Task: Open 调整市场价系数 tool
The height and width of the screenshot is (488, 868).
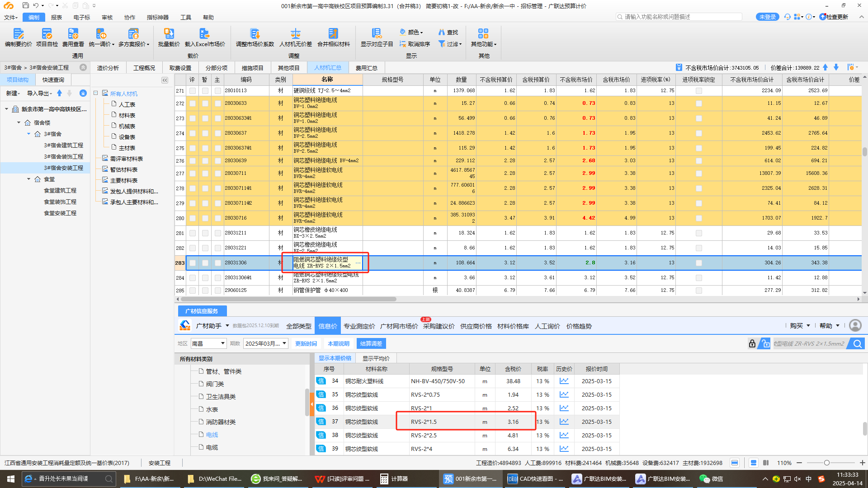Action: click(x=255, y=37)
